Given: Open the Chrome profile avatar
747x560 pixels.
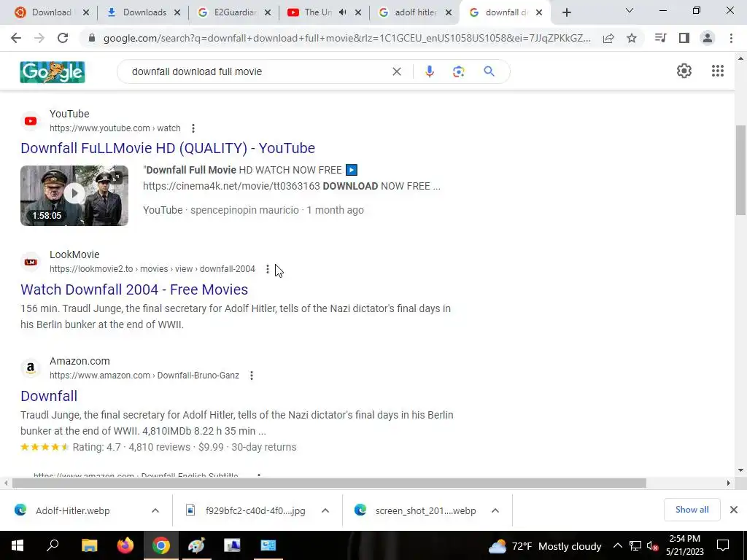Looking at the screenshot, I should tap(708, 38).
